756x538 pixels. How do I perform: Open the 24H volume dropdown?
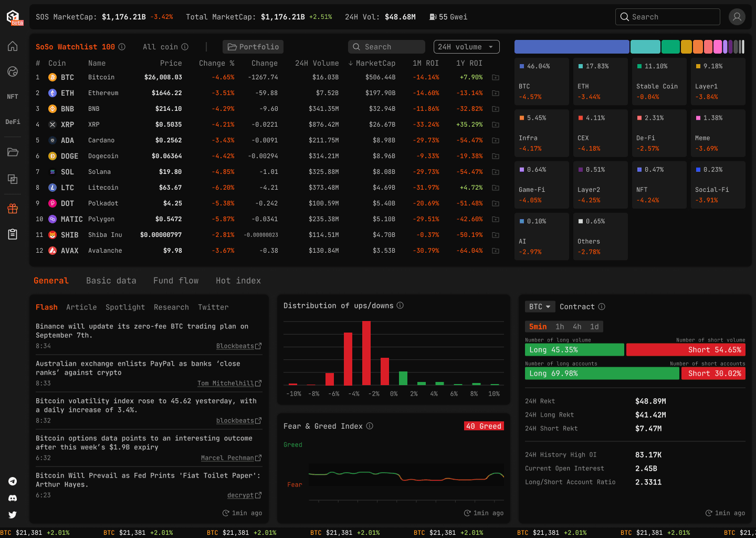(466, 47)
